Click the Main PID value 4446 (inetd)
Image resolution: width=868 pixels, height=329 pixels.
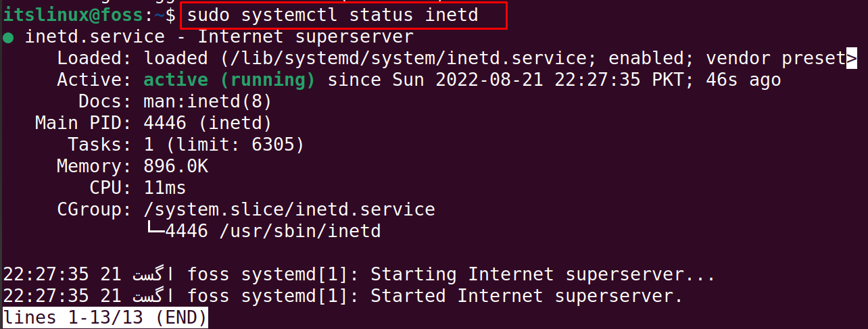tap(208, 124)
